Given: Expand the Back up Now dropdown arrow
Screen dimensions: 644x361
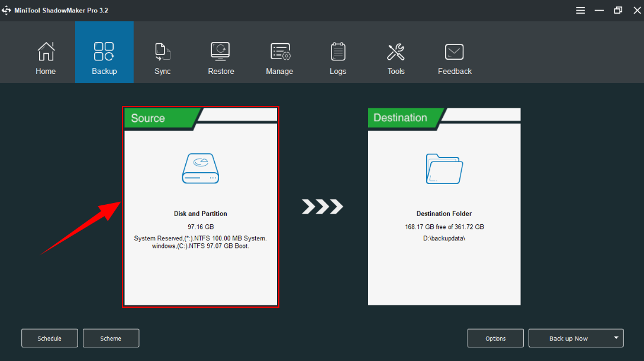Looking at the screenshot, I should 616,338.
